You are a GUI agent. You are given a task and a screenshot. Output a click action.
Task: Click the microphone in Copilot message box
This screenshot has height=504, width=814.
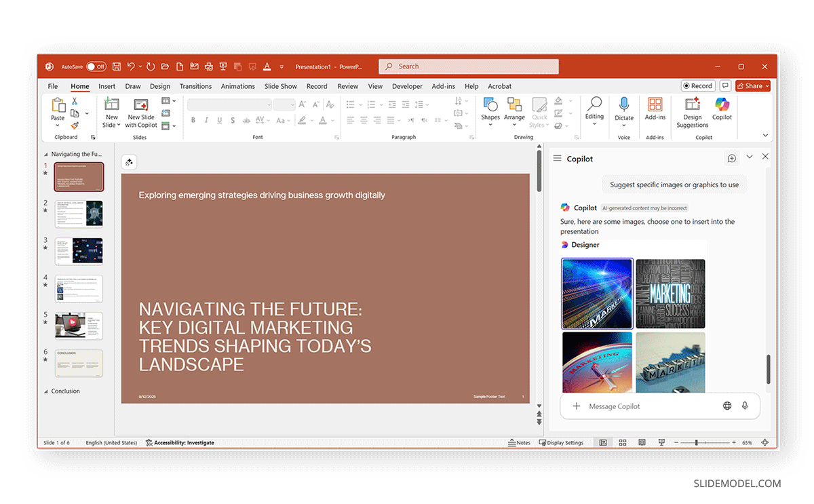click(745, 406)
